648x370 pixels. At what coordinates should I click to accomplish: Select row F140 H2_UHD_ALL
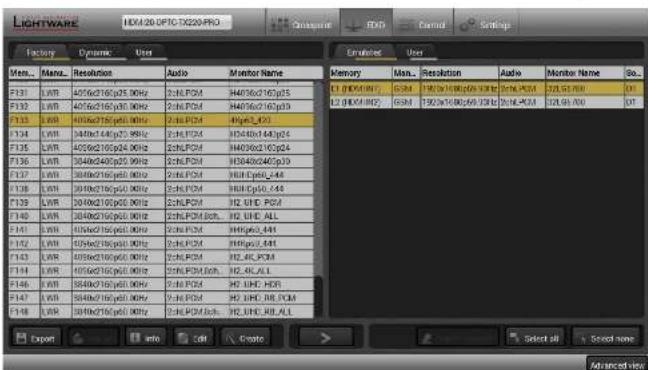[161, 216]
